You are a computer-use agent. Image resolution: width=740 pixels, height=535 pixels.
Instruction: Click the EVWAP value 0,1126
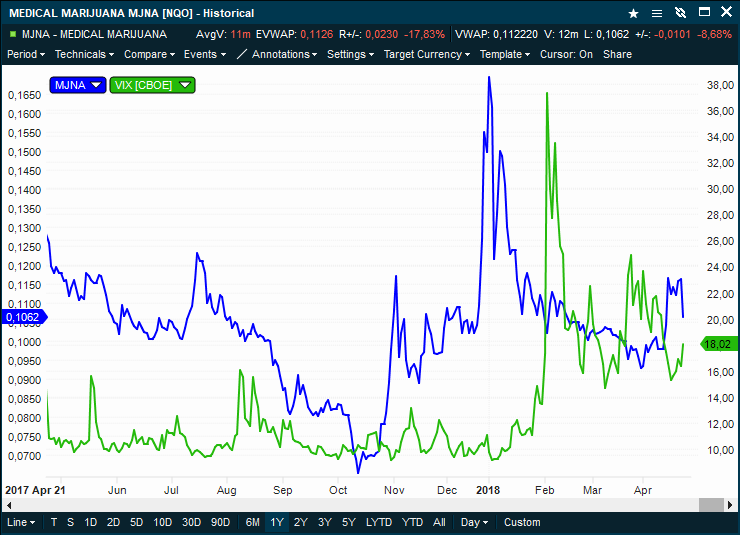(x=317, y=34)
